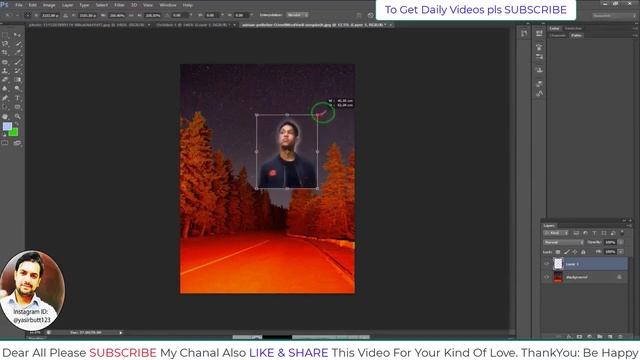Click the transform width percentage field
Screen dimensions: 640x360
[x=117, y=15]
